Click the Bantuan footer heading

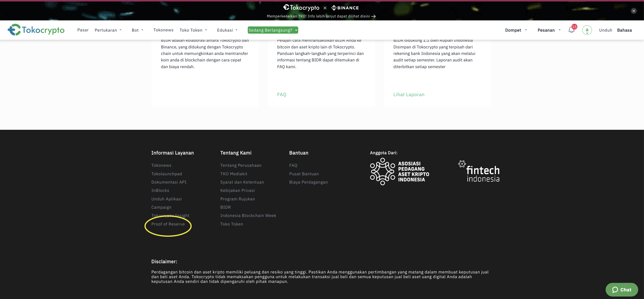pos(298,153)
